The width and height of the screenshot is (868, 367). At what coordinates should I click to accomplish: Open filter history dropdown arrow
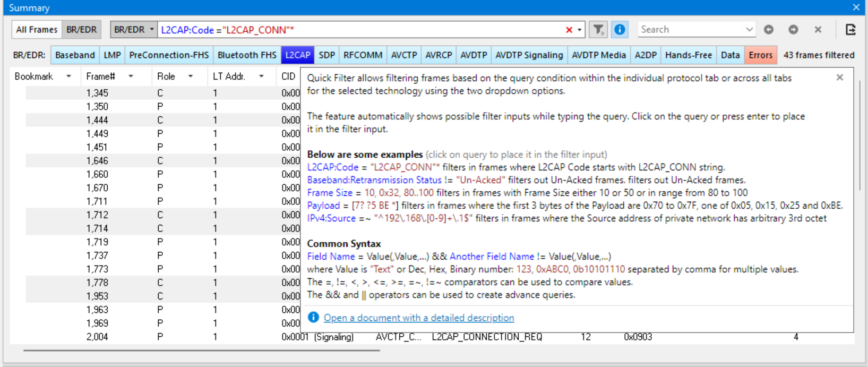tap(579, 30)
